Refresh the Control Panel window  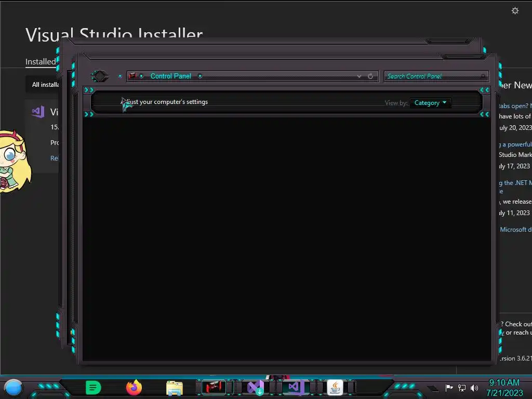(x=370, y=76)
